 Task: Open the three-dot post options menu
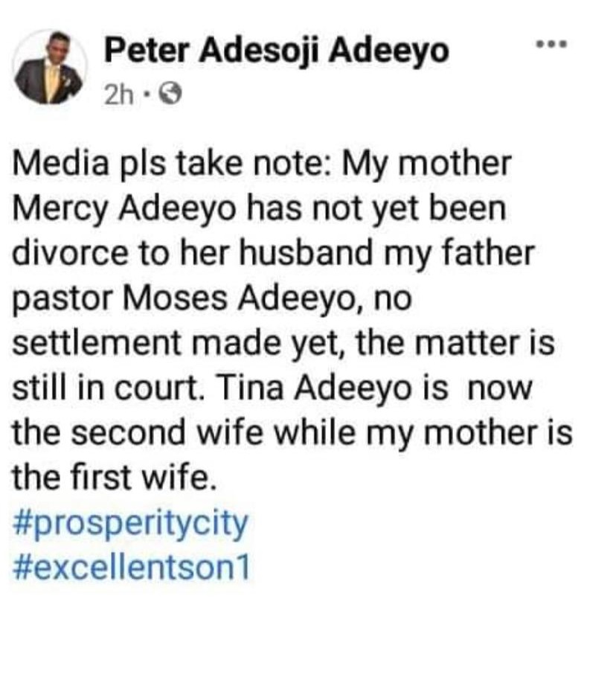[553, 45]
